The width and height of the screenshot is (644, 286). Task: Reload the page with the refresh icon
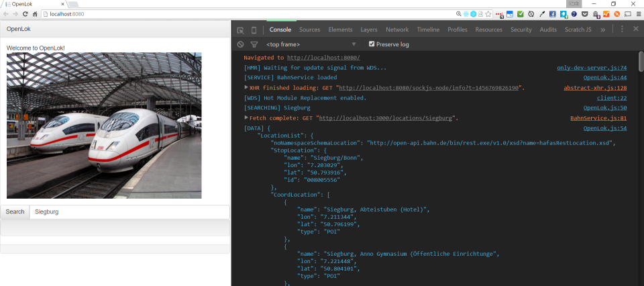(25, 13)
